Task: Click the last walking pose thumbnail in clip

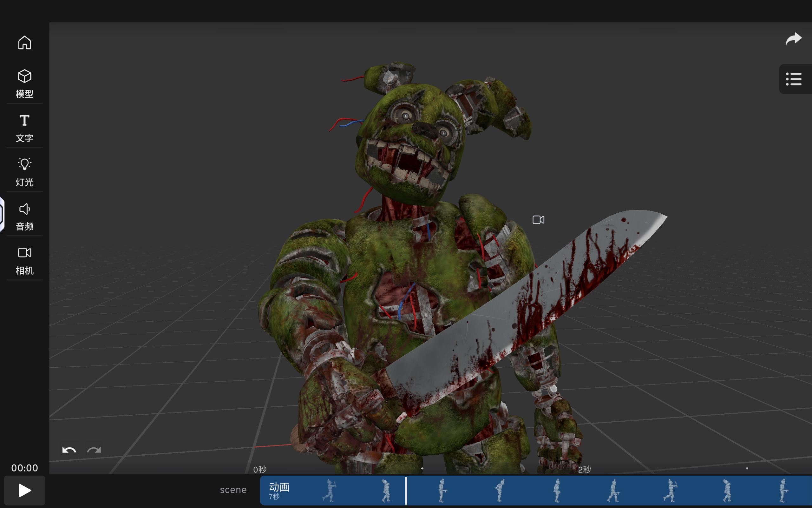Action: point(783,491)
